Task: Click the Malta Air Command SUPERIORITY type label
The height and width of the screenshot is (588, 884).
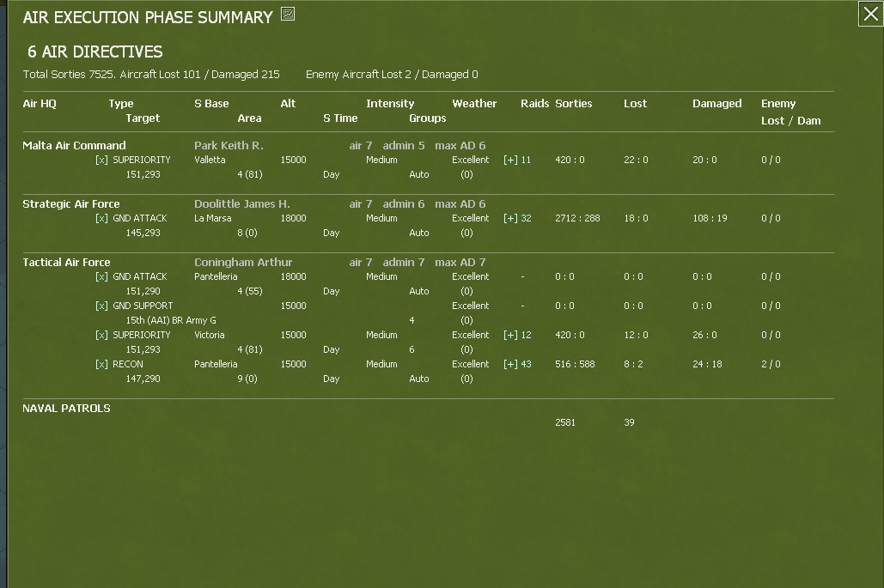Action: pyautogui.click(x=142, y=160)
